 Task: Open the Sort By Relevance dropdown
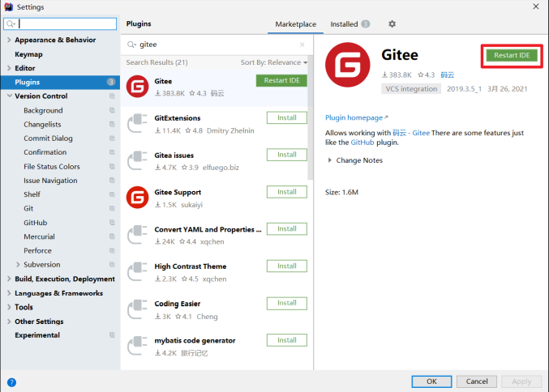(274, 62)
